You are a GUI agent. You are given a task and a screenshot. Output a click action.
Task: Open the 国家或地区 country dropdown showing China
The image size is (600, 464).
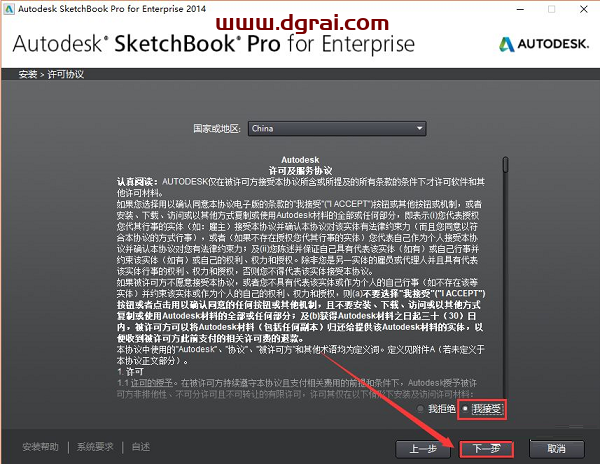point(337,129)
